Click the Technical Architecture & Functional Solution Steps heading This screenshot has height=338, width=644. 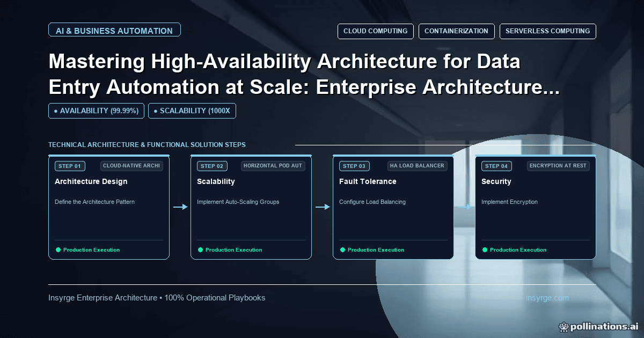(147, 145)
